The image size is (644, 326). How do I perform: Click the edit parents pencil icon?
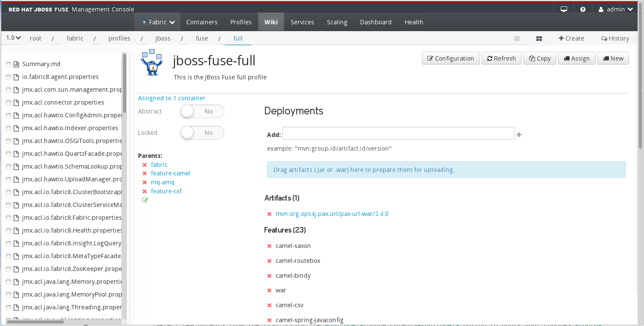pos(145,200)
